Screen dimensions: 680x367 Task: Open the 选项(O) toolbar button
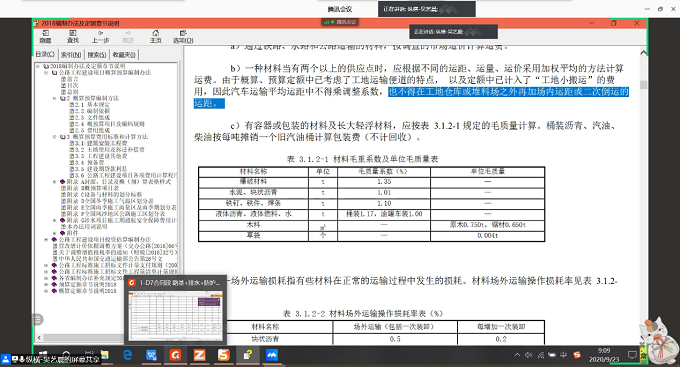(x=183, y=36)
